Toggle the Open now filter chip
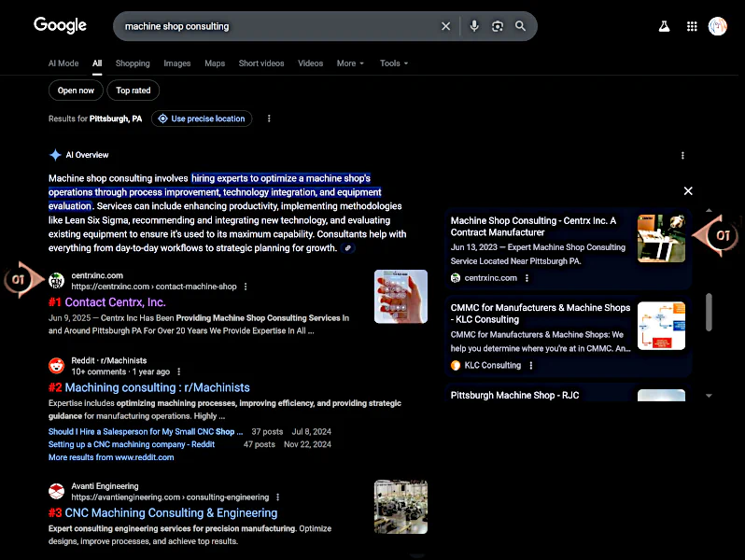Viewport: 745px width, 560px height. (x=76, y=91)
